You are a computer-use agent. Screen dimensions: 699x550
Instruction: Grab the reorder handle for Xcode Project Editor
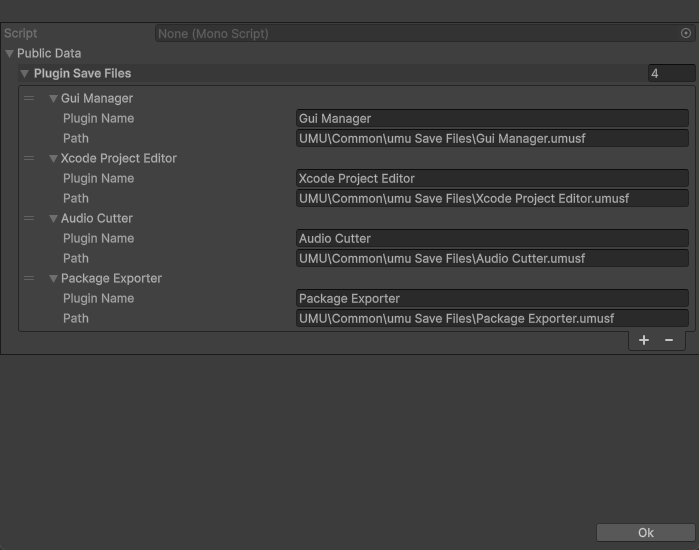click(x=29, y=158)
